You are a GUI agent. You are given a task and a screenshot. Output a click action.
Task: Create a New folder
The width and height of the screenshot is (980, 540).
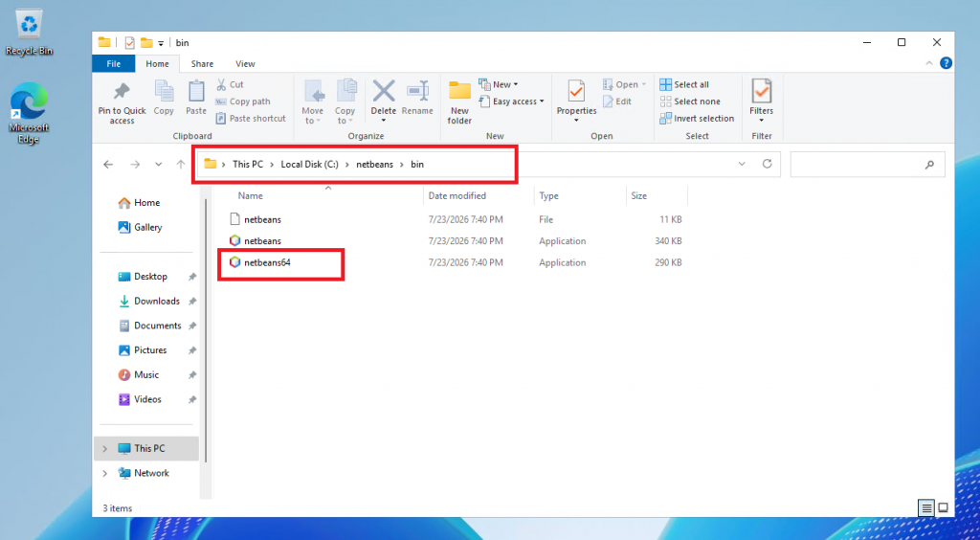tap(459, 101)
